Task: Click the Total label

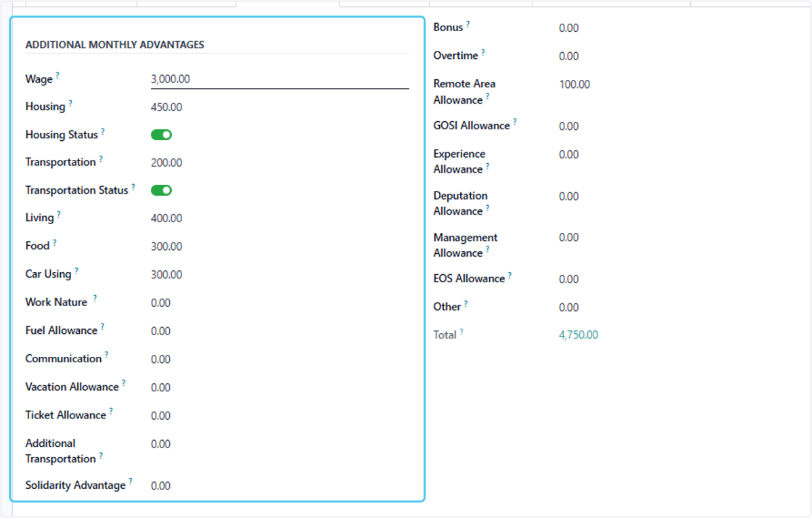Action: coord(445,335)
